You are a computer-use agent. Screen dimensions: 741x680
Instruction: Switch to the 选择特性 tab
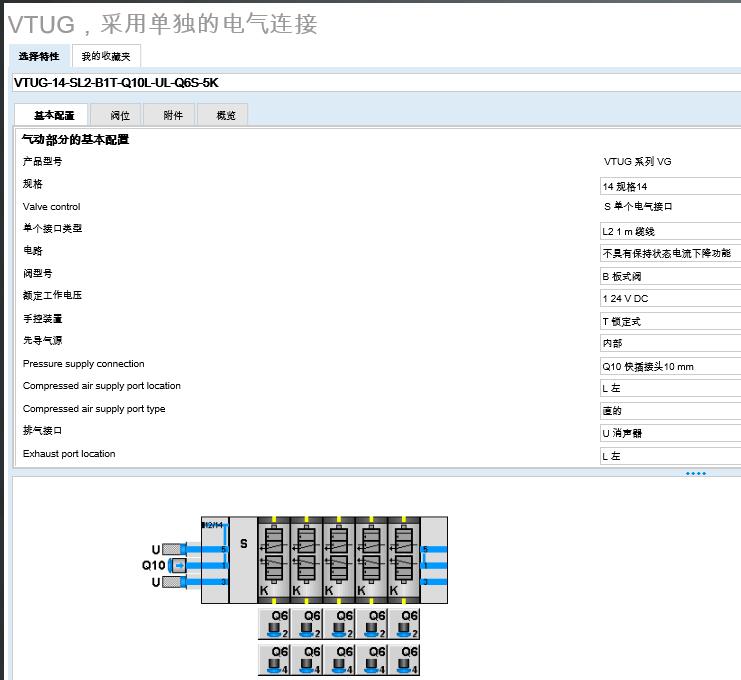click(39, 56)
